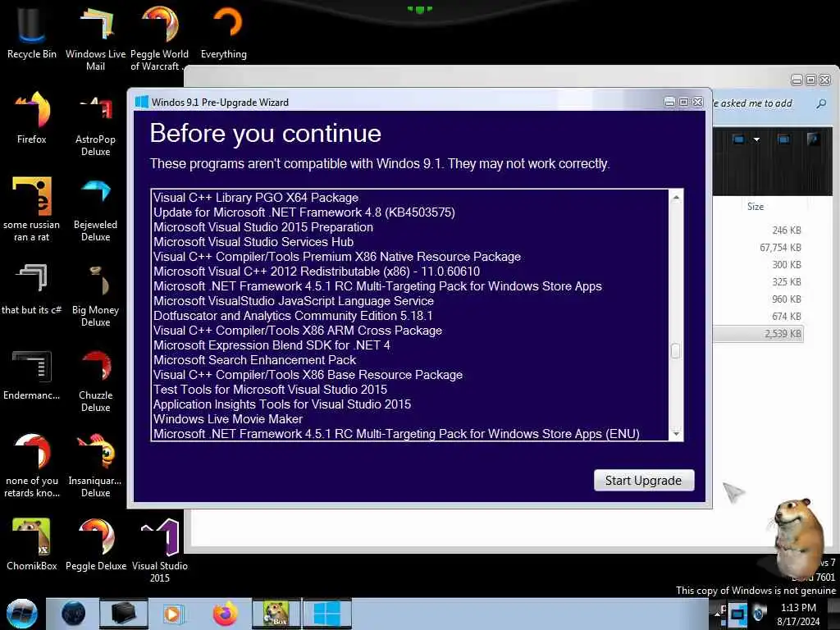
Task: Click the scrollbar thumb in the program list
Action: click(676, 351)
